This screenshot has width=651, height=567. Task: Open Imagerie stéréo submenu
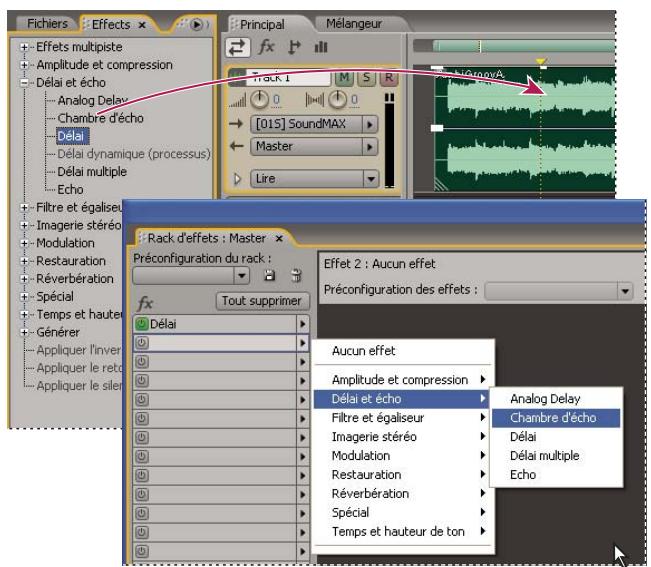tap(403, 437)
